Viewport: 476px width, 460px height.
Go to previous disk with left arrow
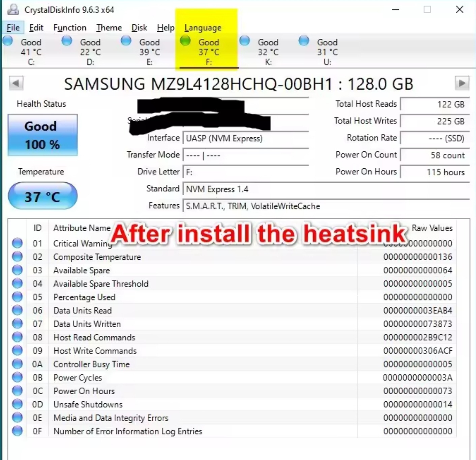[16, 83]
